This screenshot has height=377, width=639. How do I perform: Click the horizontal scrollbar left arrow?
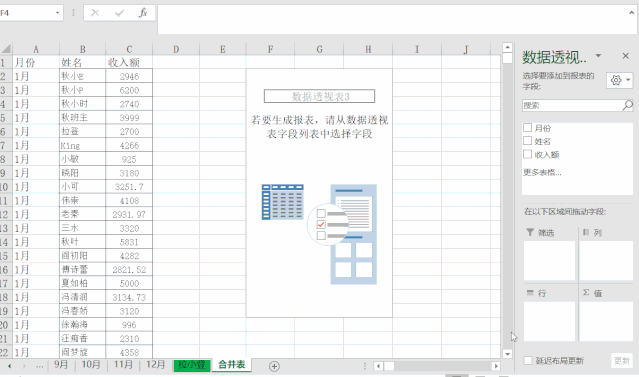(x=378, y=366)
